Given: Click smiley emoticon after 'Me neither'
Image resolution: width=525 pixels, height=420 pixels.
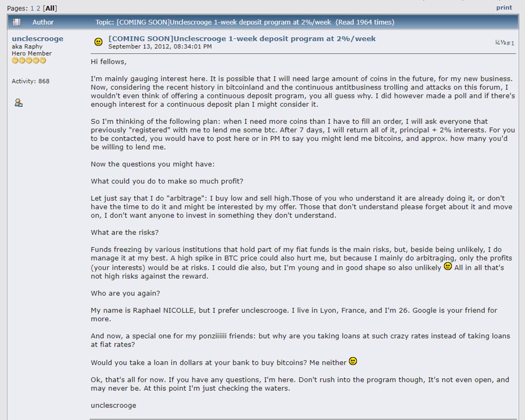Looking at the screenshot, I should point(353,361).
